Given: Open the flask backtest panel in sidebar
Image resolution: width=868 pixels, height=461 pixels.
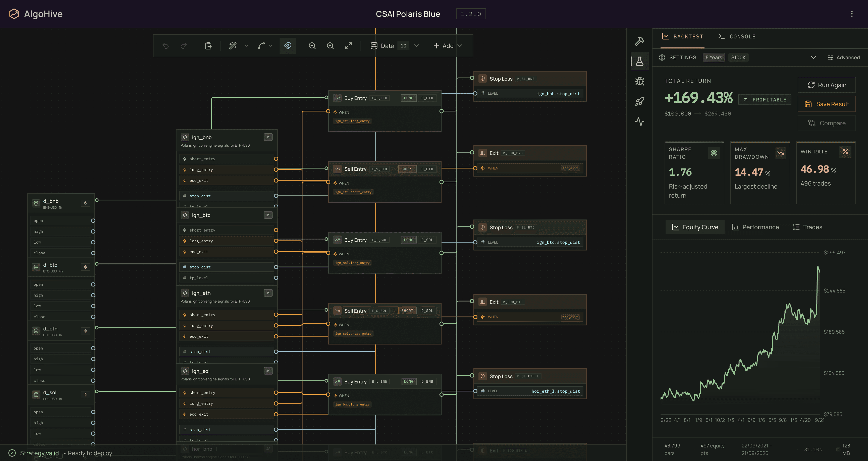Looking at the screenshot, I should 639,61.
